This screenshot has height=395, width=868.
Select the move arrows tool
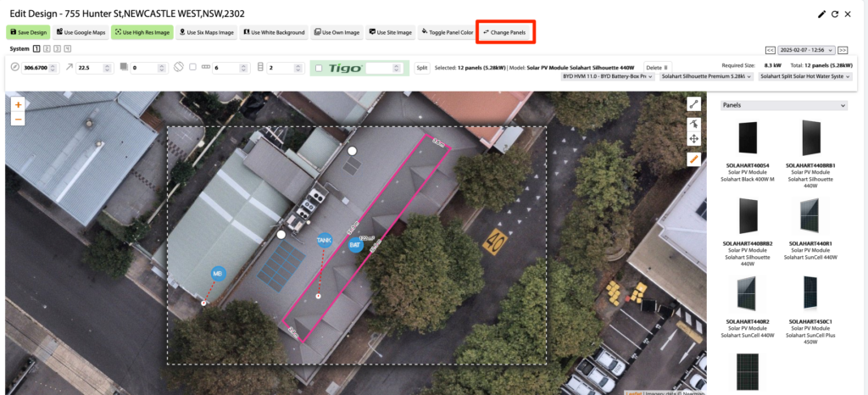click(x=694, y=139)
